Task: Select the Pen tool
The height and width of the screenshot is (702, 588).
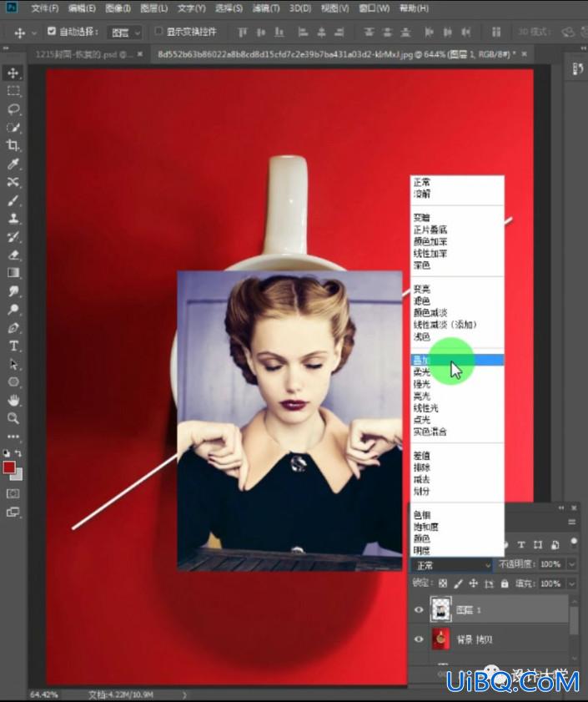Action: click(13, 328)
